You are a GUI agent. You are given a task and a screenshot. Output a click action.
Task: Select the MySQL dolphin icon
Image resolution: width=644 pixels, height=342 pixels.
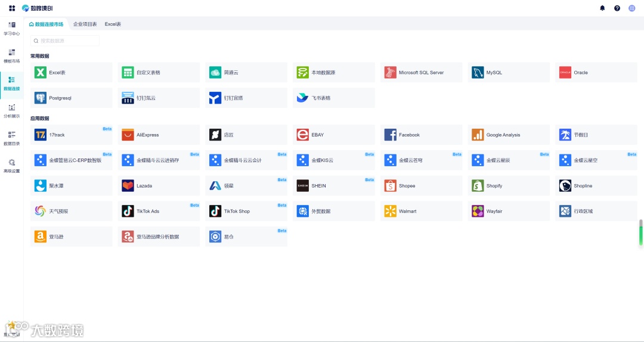tap(478, 72)
